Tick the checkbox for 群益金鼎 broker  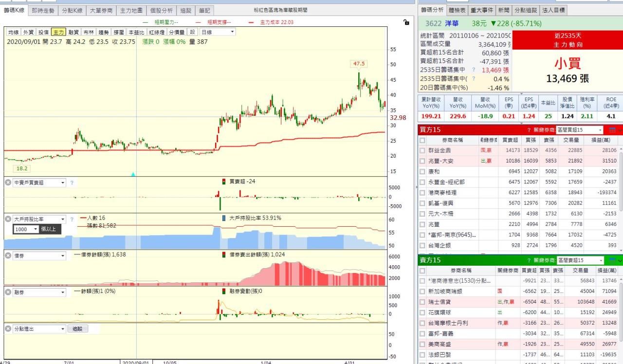pos(422,150)
